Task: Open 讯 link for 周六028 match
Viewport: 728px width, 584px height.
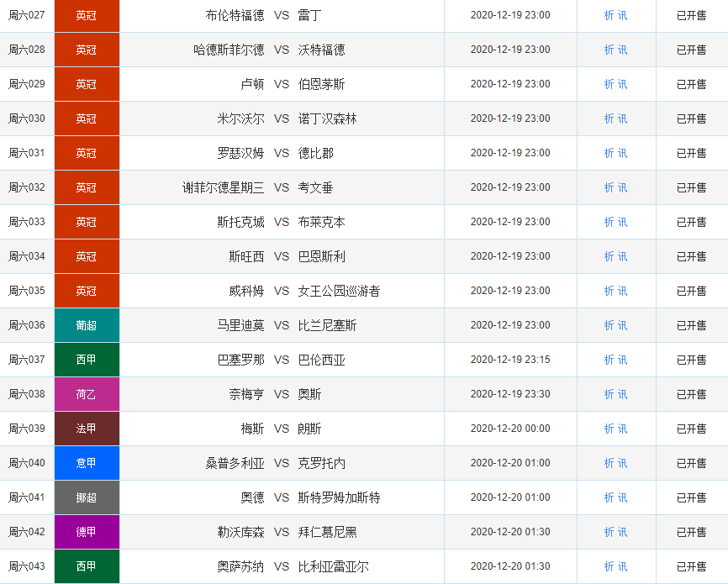Action: (x=622, y=50)
